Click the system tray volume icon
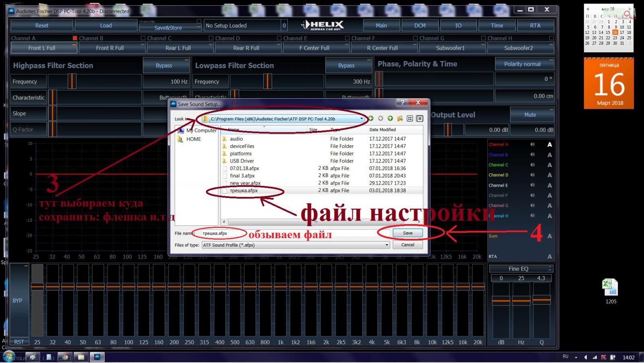 pyautogui.click(x=586, y=357)
